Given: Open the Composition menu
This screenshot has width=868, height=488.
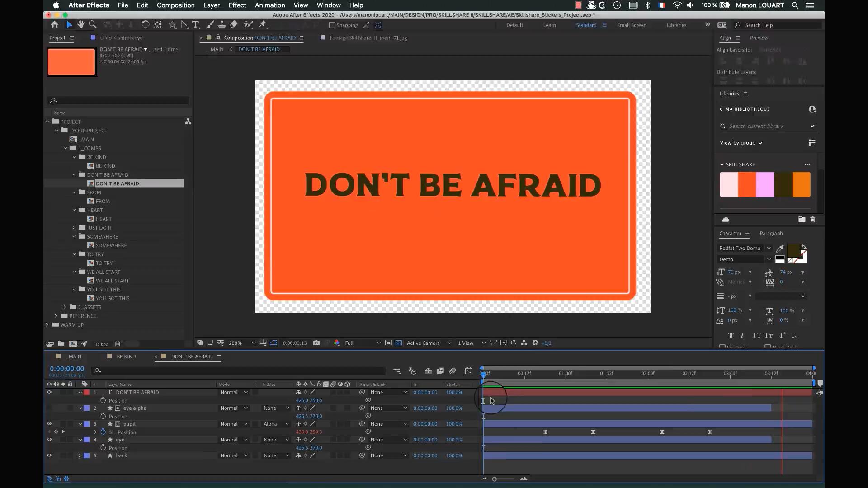Looking at the screenshot, I should (175, 5).
